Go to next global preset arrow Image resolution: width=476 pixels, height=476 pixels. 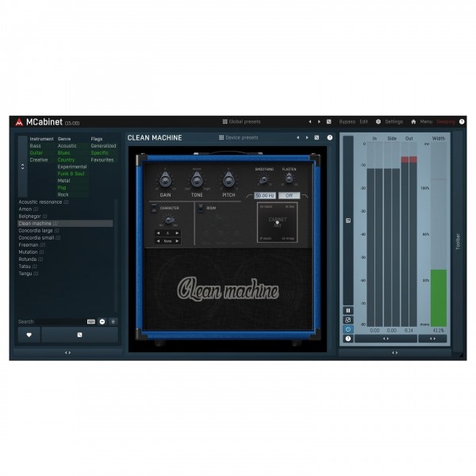319,121
